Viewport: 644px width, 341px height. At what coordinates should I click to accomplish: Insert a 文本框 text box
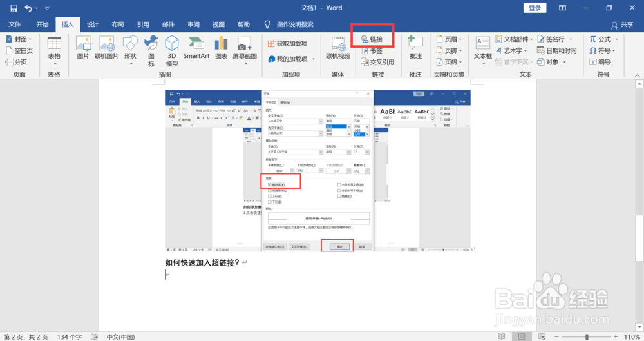[482, 51]
